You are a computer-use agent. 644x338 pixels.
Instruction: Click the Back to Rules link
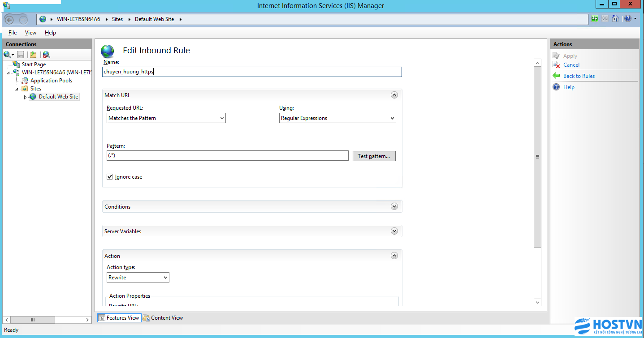(x=579, y=76)
